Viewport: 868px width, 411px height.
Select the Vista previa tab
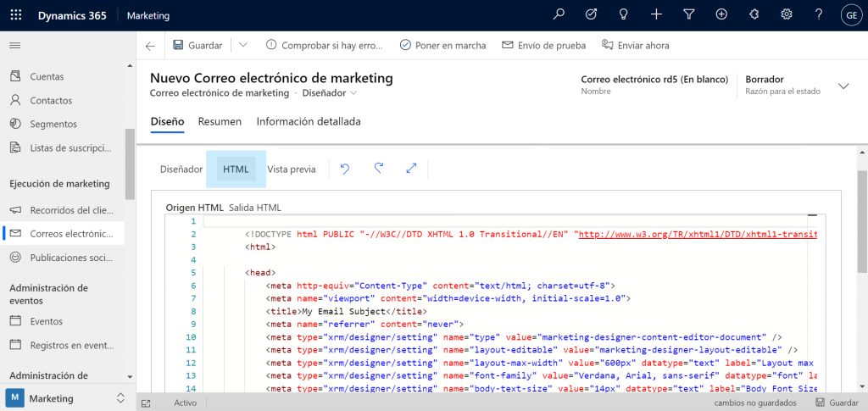pos(292,169)
